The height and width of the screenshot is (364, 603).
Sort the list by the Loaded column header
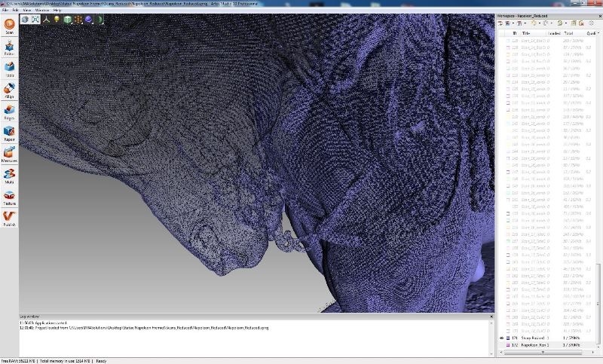click(x=554, y=33)
